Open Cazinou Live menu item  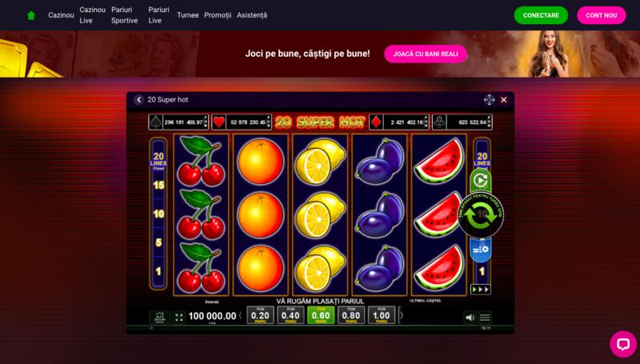click(x=92, y=15)
